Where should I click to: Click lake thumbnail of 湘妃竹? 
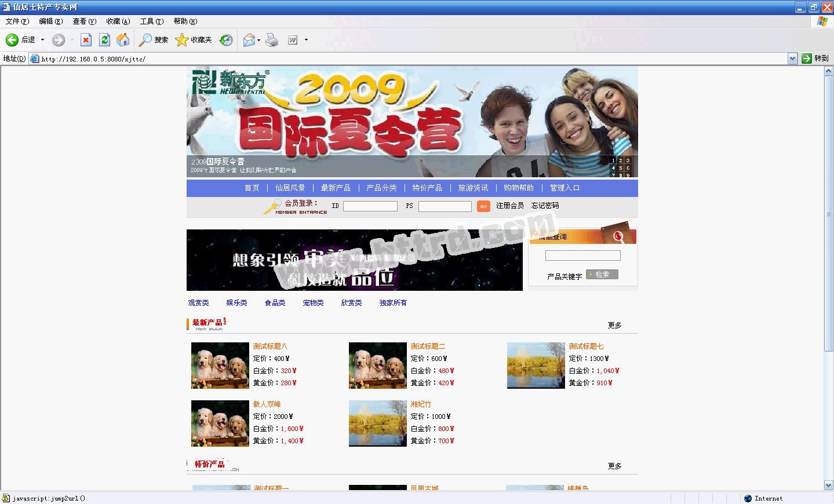click(378, 423)
